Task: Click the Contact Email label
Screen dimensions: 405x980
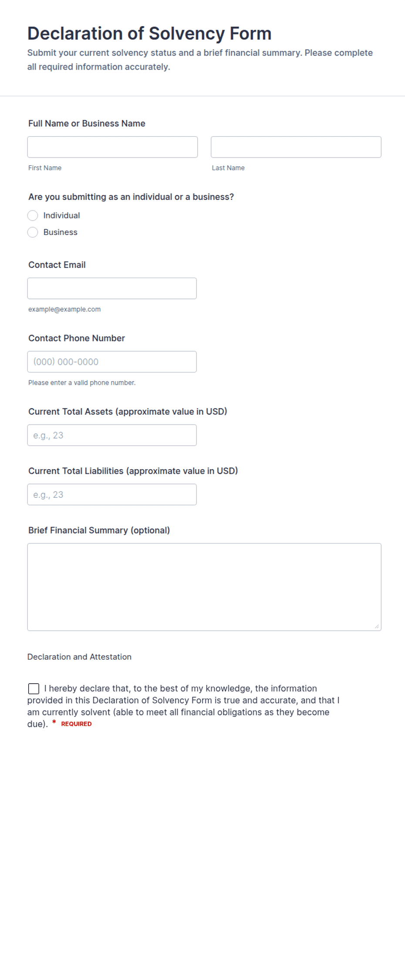Action: pyautogui.click(x=57, y=265)
